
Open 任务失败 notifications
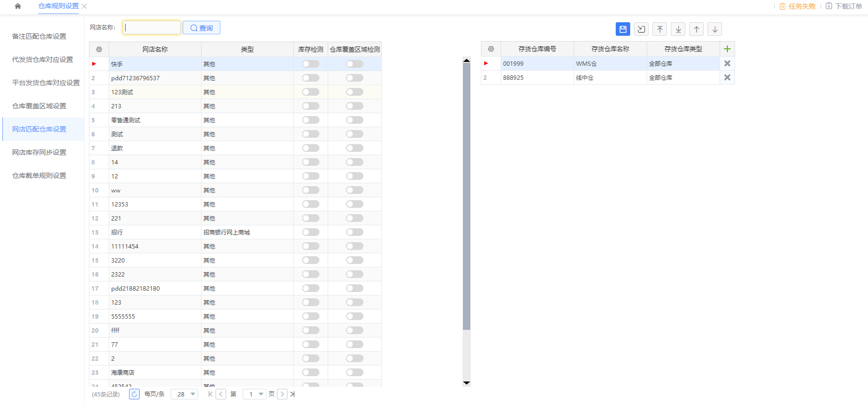pos(797,6)
